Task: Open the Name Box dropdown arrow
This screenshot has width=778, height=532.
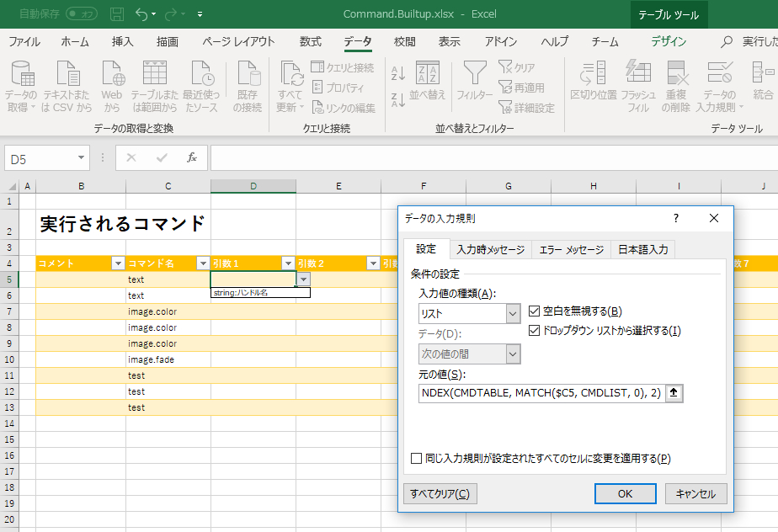Action: tap(81, 157)
